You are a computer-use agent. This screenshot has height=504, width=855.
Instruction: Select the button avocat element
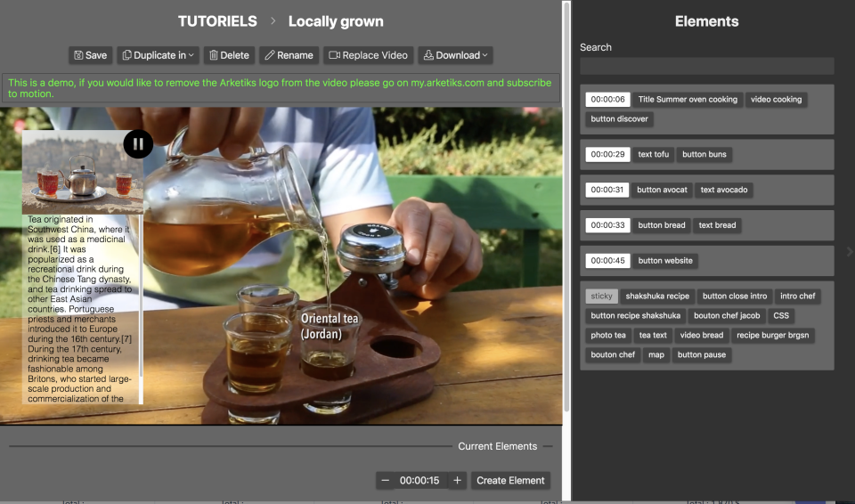(x=662, y=190)
